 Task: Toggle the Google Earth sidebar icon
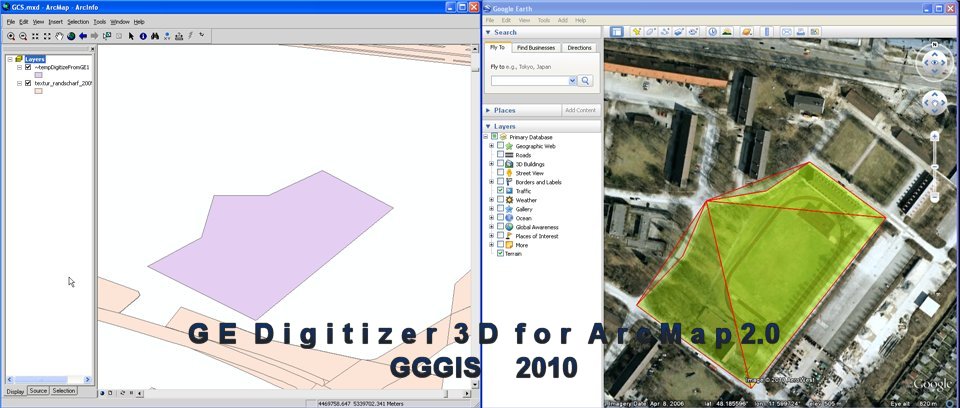pos(617,31)
